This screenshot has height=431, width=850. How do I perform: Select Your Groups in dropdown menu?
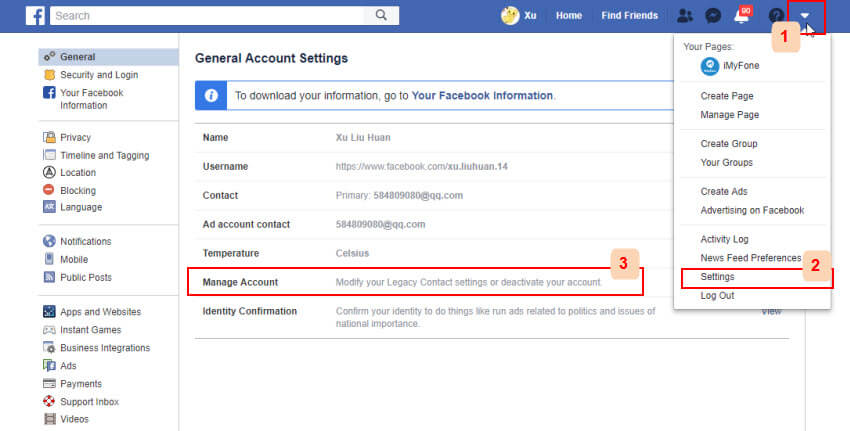coord(726,163)
